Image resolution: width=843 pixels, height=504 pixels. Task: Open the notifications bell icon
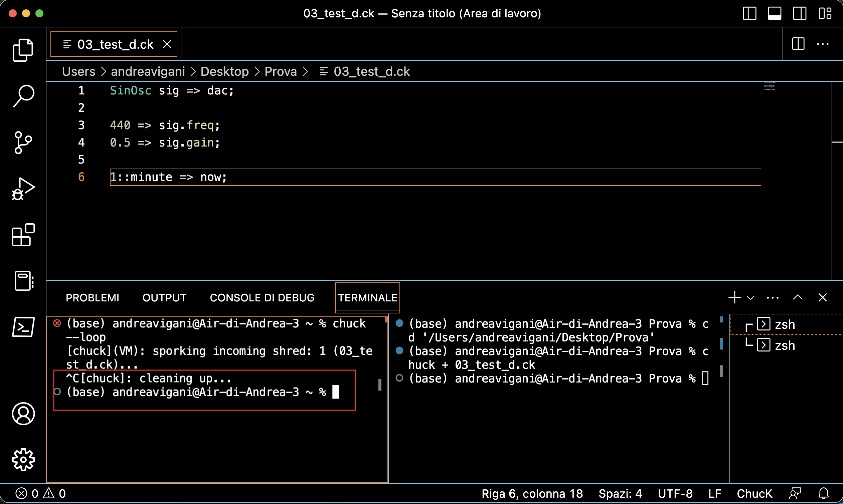click(x=823, y=493)
